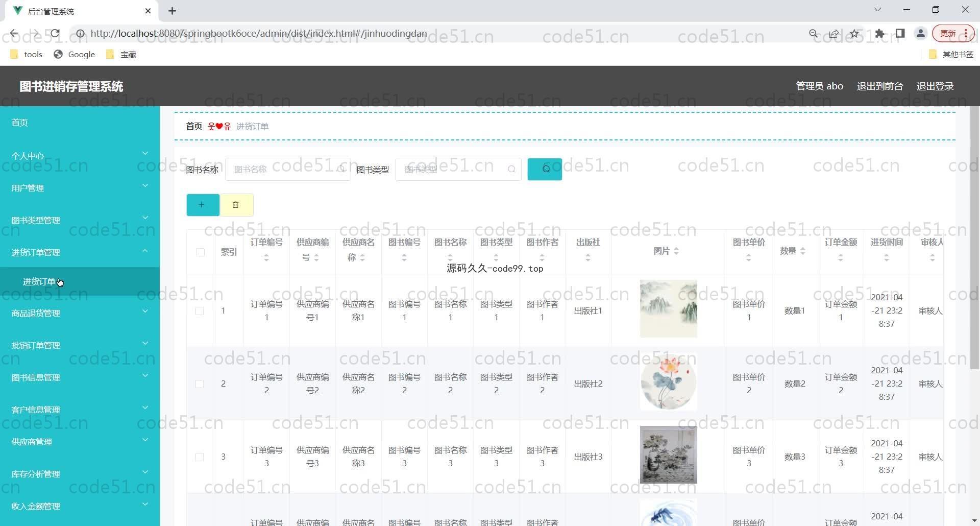
Task: Expand 商品退货管理 sidebar menu
Action: [80, 313]
